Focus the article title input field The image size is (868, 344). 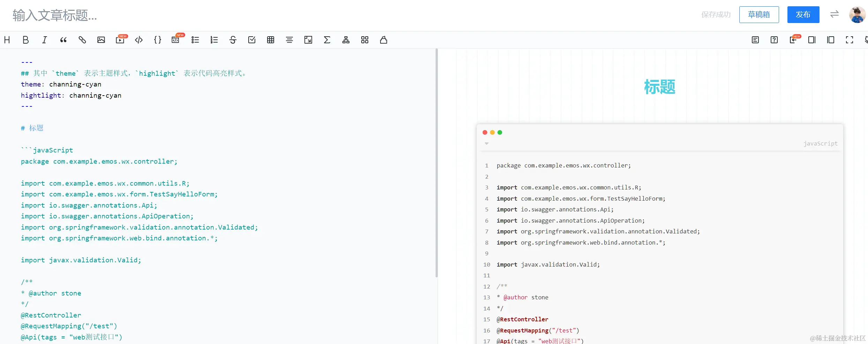pos(349,15)
